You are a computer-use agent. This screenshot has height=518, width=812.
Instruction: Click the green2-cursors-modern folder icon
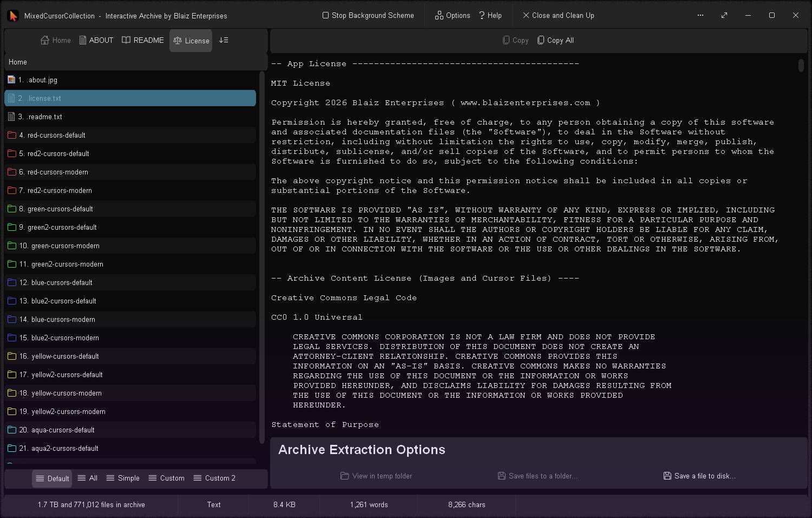tap(12, 264)
